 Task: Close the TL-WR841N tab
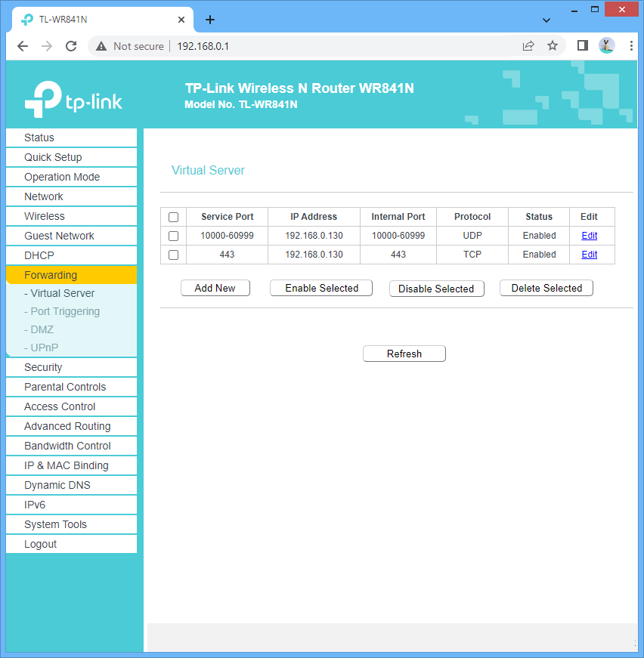click(x=181, y=20)
